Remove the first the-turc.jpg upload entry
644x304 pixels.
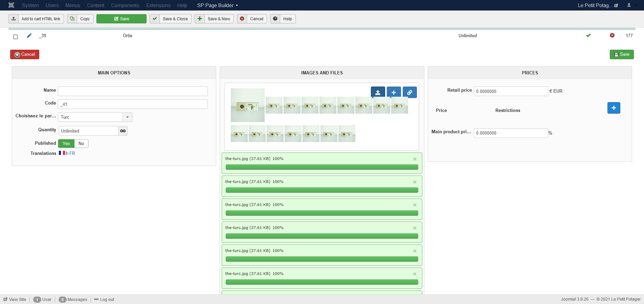click(x=415, y=159)
